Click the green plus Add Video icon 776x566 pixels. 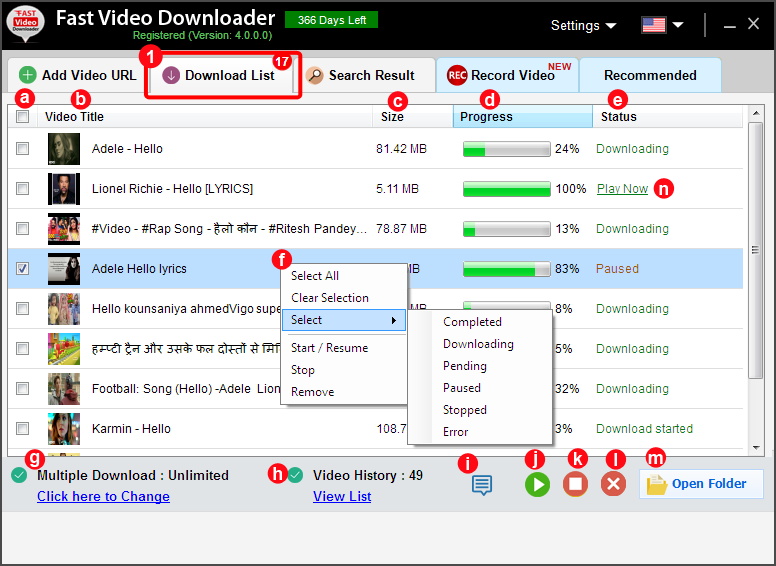pyautogui.click(x=28, y=75)
